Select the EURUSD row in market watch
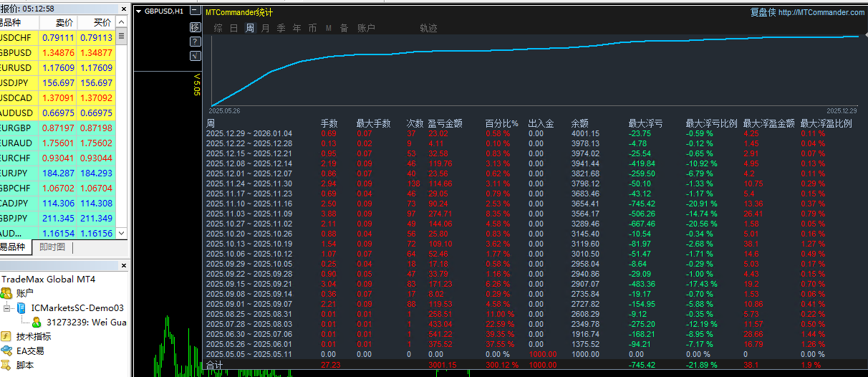This screenshot has width=868, height=377. [x=57, y=68]
